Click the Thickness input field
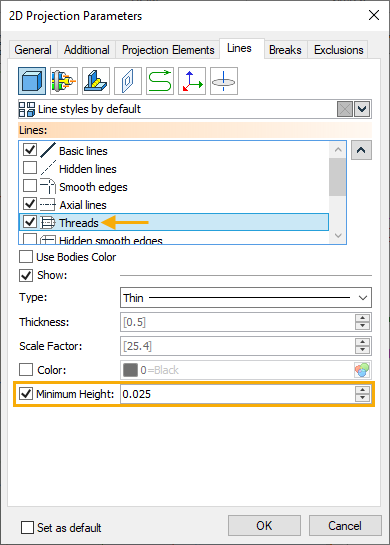Screen dimensions: 390x545 (x=237, y=322)
